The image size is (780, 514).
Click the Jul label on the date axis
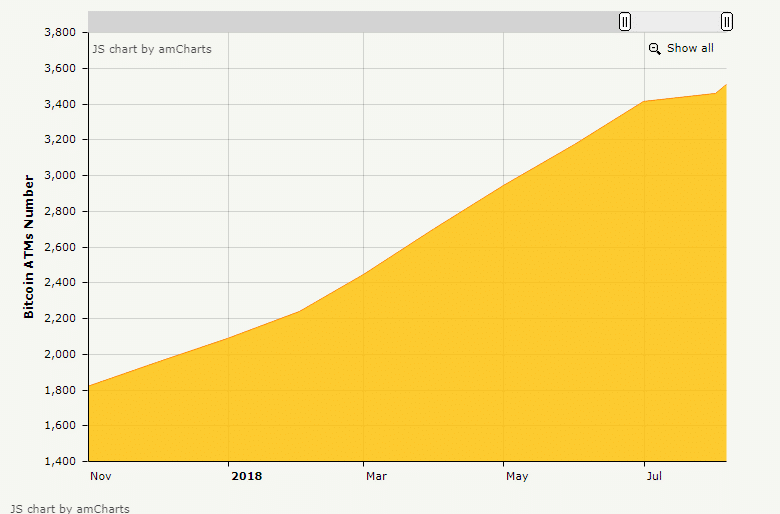(654, 476)
